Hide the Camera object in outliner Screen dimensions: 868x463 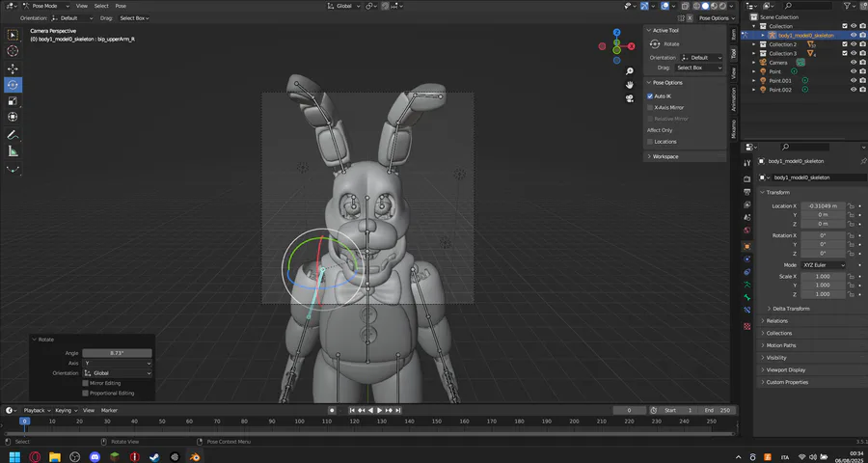pos(854,63)
